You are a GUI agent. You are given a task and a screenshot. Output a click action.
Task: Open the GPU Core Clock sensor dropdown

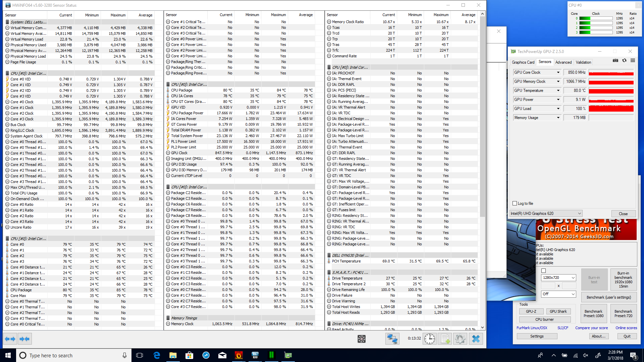pyautogui.click(x=558, y=72)
